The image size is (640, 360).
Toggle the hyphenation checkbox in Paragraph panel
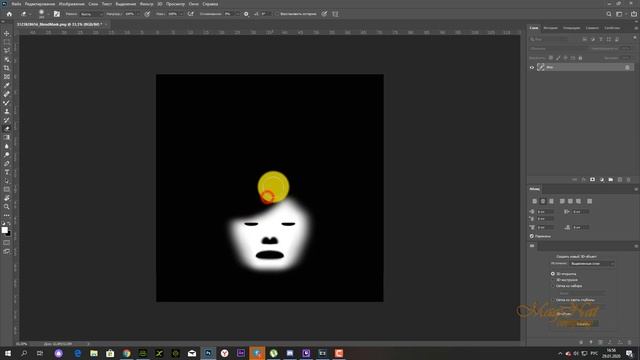[532, 236]
